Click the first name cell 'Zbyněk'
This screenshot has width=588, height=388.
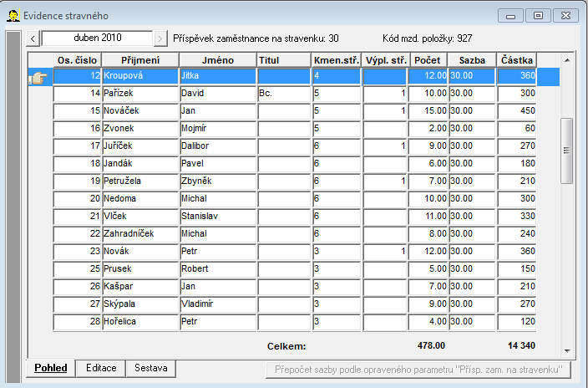(x=218, y=181)
